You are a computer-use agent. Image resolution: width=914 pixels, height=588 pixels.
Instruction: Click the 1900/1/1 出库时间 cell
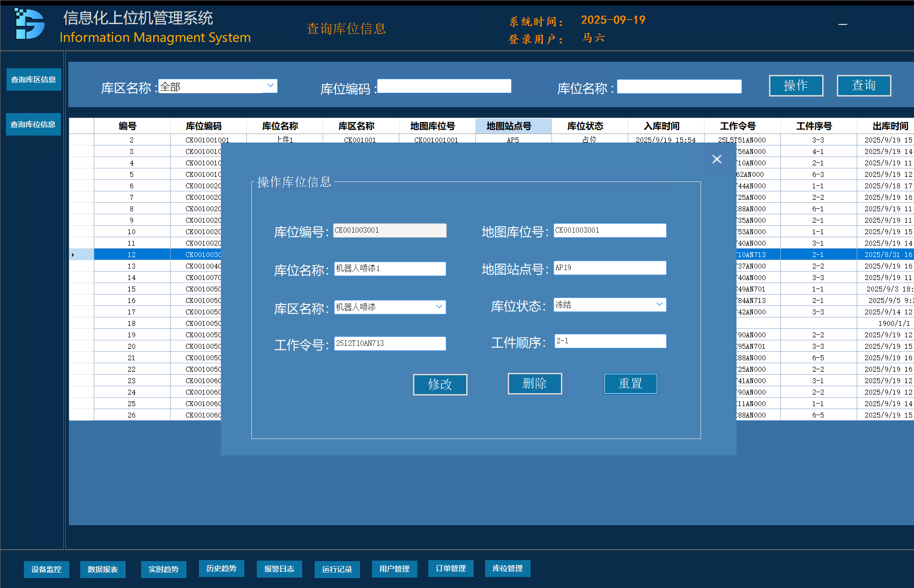[x=886, y=323]
